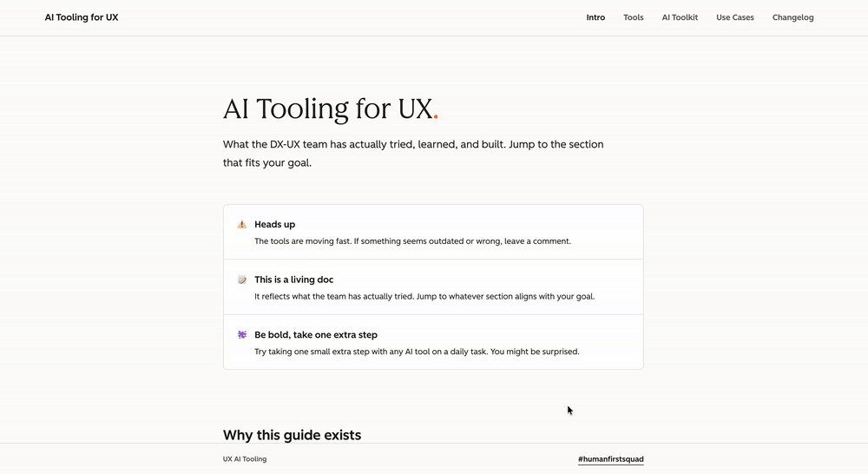Click text 'It reflects what the team has actually tried'
This screenshot has height=474, width=868.
coord(424,297)
